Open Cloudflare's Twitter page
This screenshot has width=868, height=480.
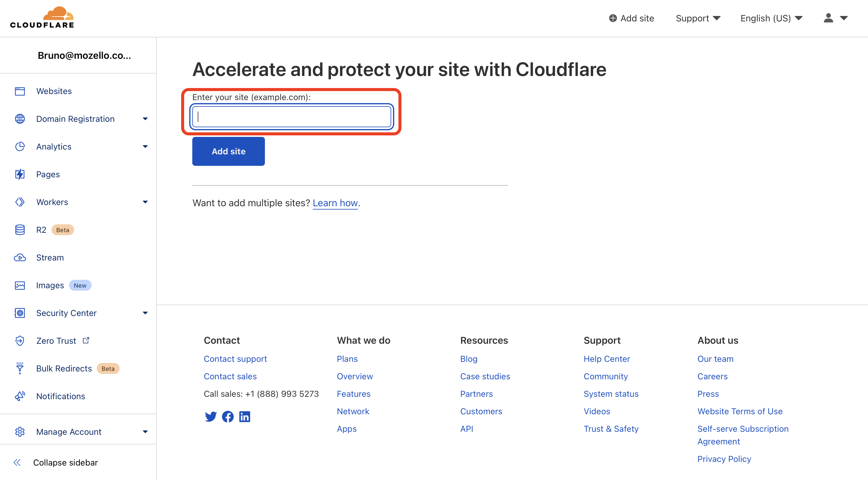[x=211, y=417]
